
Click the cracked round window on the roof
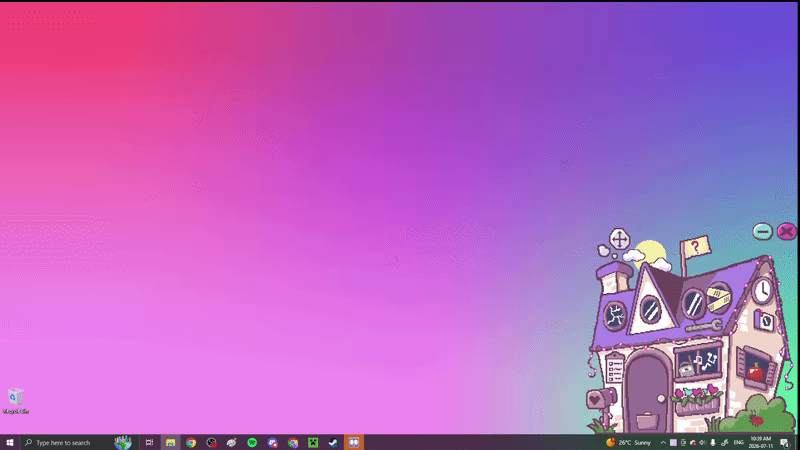(x=615, y=316)
